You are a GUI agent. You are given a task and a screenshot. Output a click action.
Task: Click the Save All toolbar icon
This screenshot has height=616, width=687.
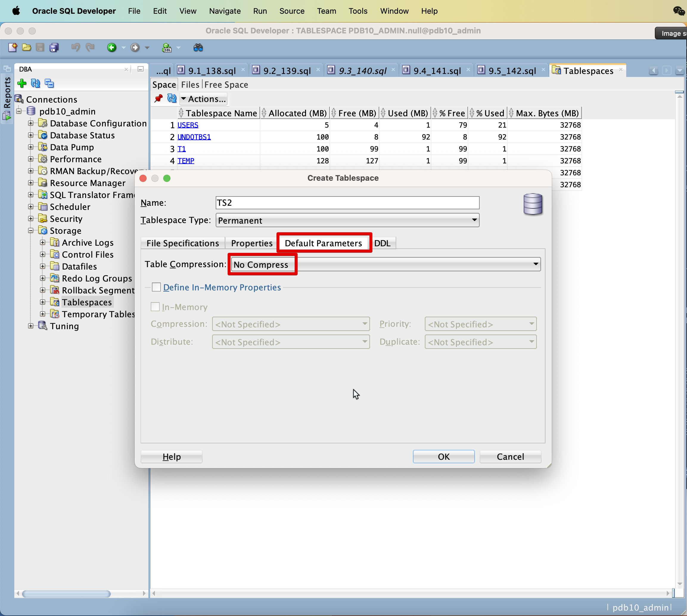pyautogui.click(x=54, y=48)
